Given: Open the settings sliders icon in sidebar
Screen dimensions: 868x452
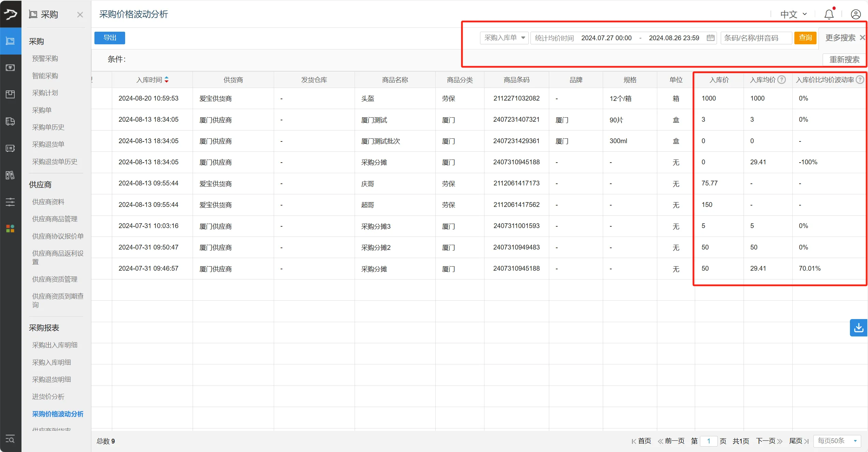Looking at the screenshot, I should [10, 202].
